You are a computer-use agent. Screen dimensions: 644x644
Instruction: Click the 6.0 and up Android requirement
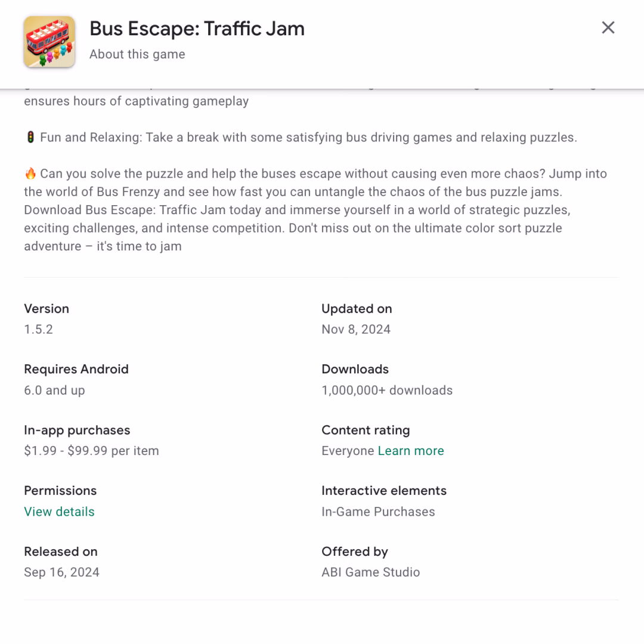click(x=55, y=390)
